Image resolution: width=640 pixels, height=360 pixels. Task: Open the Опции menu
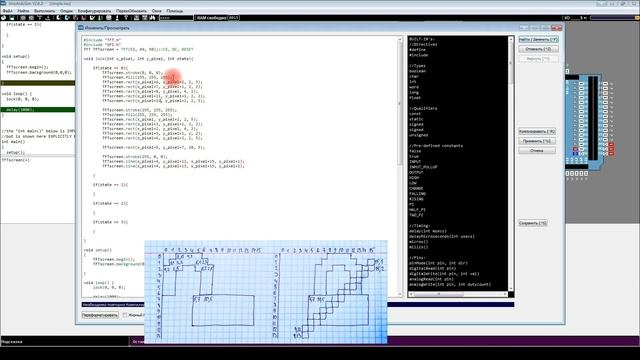66,11
